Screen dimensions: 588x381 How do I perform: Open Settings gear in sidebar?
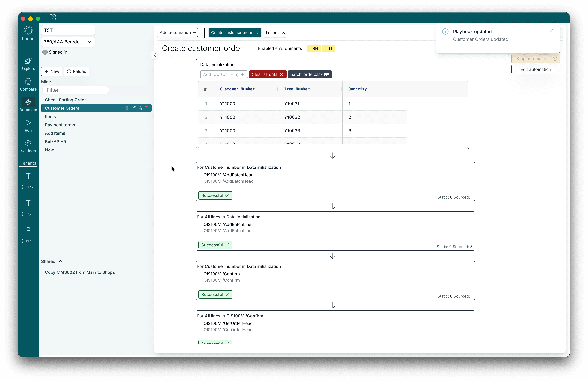coord(28,143)
